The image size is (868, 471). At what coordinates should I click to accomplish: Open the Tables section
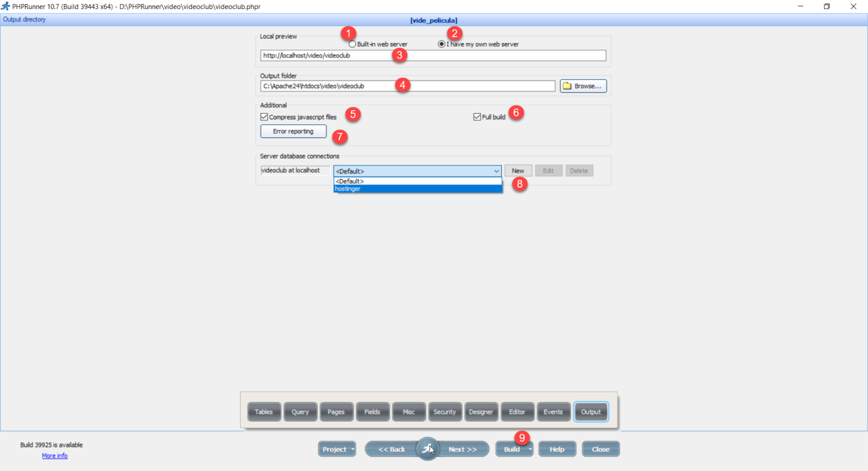[x=264, y=412]
